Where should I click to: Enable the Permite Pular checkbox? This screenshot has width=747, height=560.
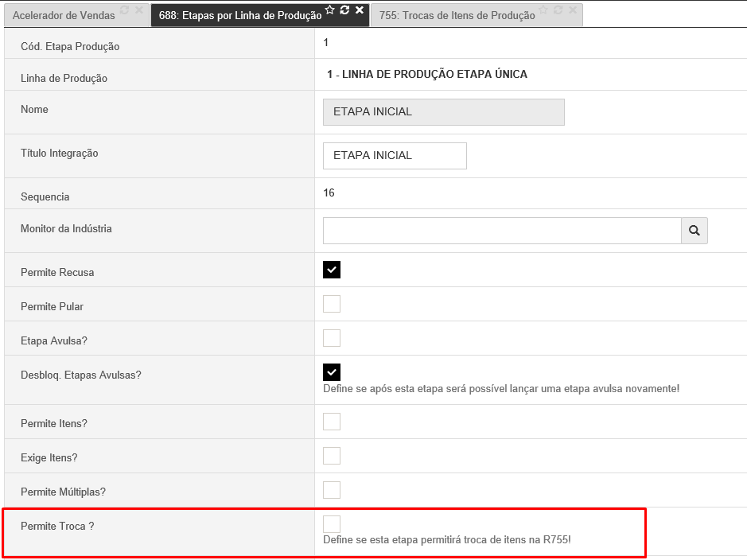[332, 304]
